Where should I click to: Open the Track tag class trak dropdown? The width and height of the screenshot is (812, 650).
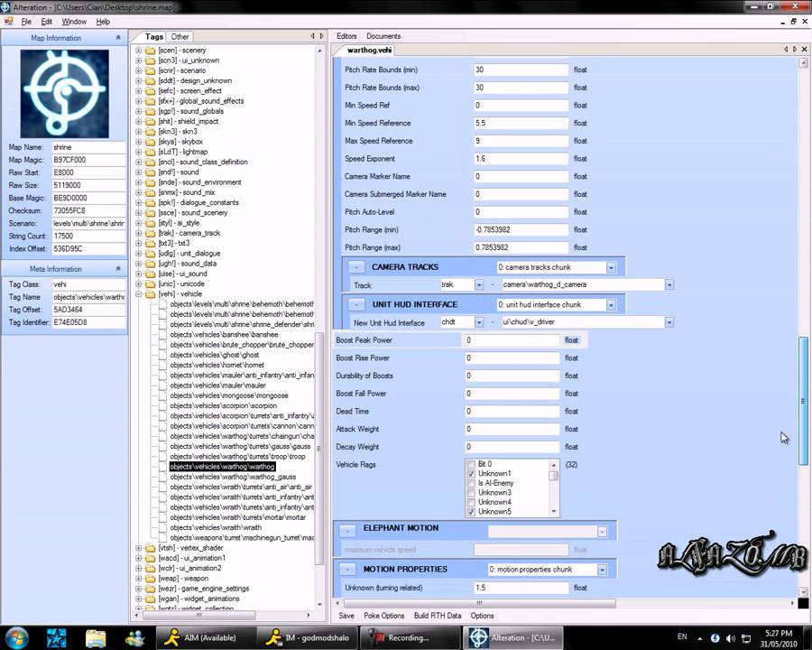[x=478, y=285]
